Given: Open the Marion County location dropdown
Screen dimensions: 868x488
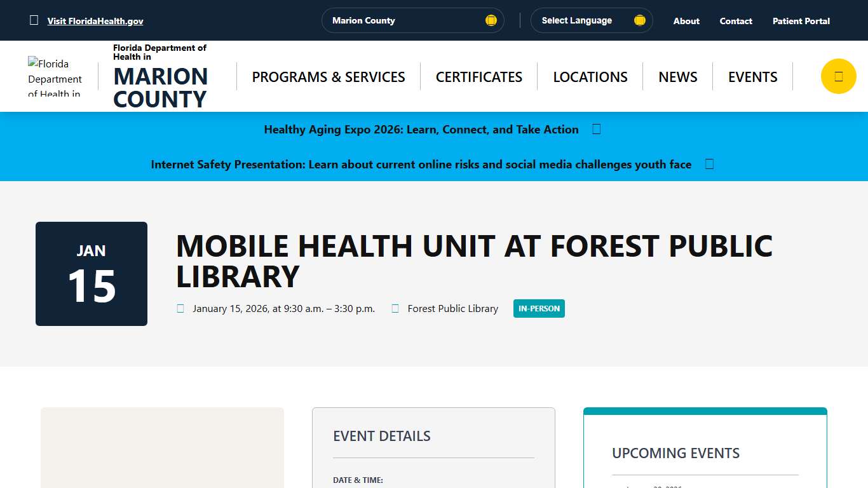Looking at the screenshot, I should point(412,20).
